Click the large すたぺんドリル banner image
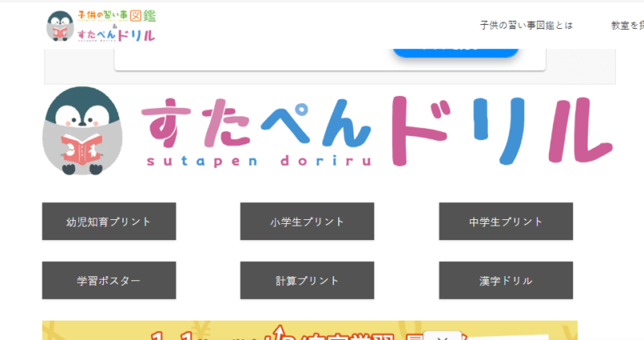Viewport: 644px width, 340px height. [328, 131]
